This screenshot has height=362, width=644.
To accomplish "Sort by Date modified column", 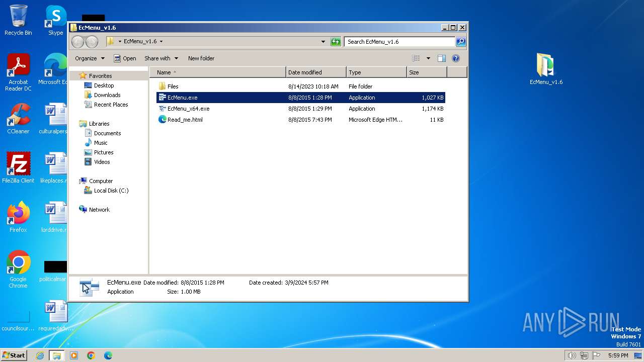I will 316,72.
